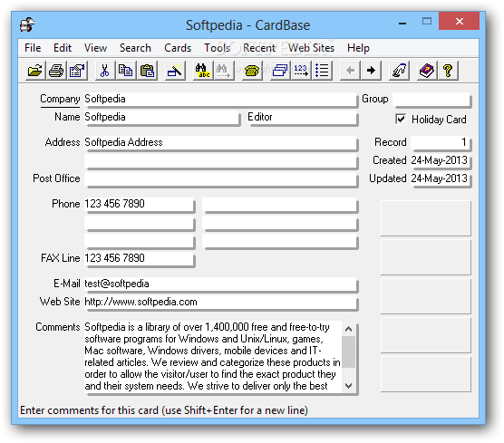
Task: Click the Open file folder icon
Action: [x=35, y=70]
